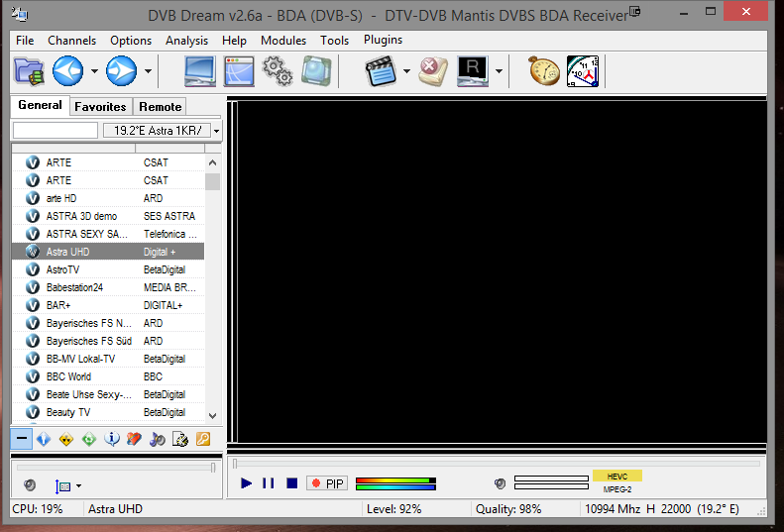784x532 pixels.
Task: Click the orange key encryption icon
Action: click(x=202, y=439)
